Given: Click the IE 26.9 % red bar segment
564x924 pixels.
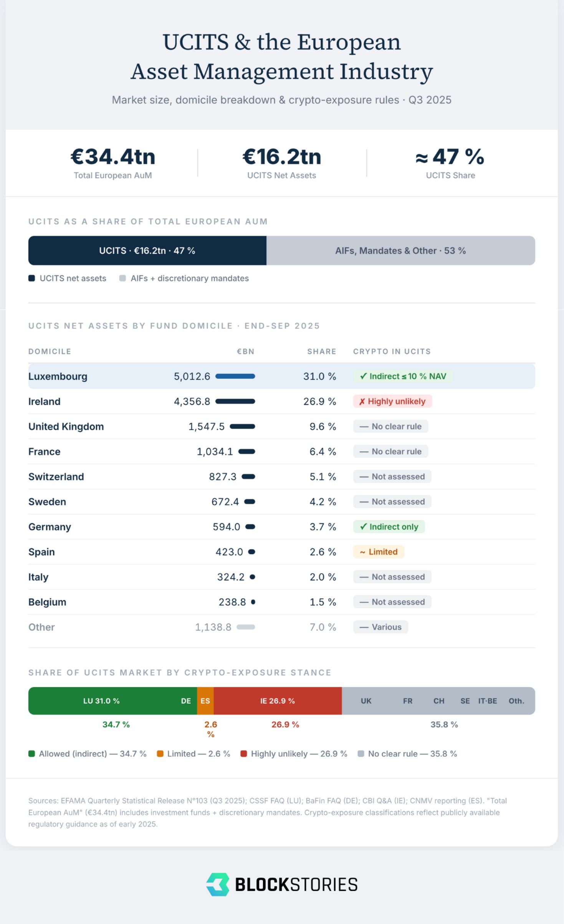Looking at the screenshot, I should [278, 701].
